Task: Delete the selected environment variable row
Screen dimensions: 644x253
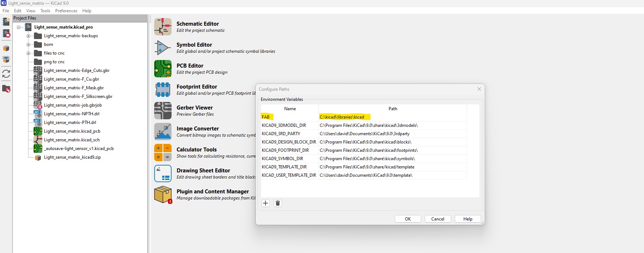Action: pos(278,203)
